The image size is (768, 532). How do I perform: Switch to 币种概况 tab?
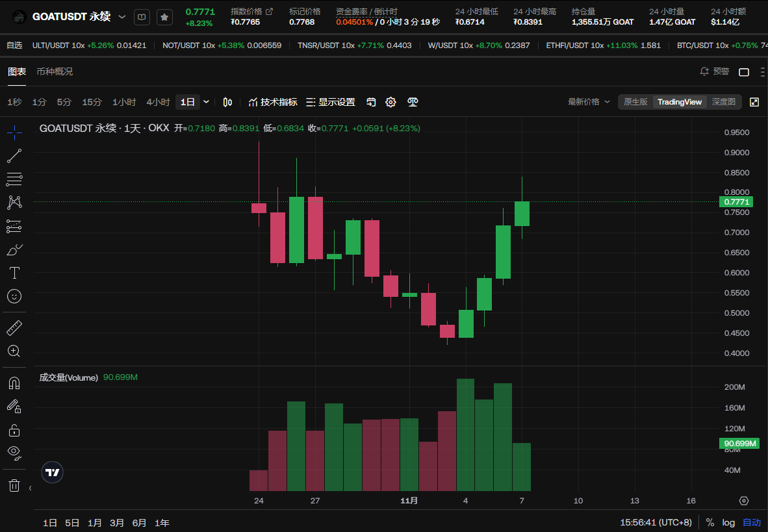tap(55, 71)
